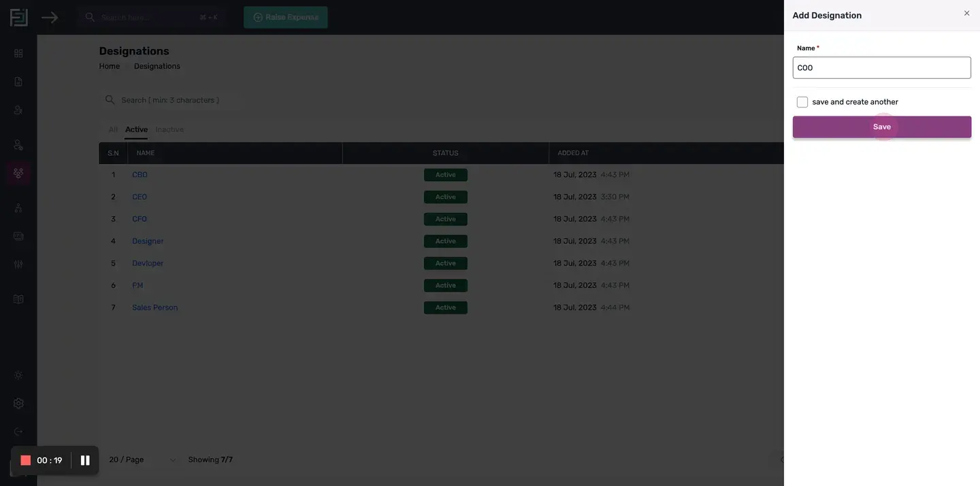Open the user-with-badge icon below the document icon
The image size is (980, 486).
[x=18, y=110]
